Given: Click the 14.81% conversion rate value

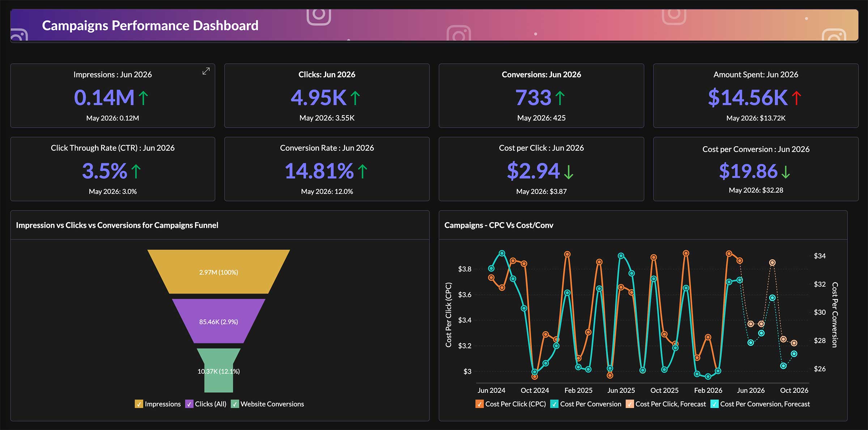Looking at the screenshot, I should (319, 171).
